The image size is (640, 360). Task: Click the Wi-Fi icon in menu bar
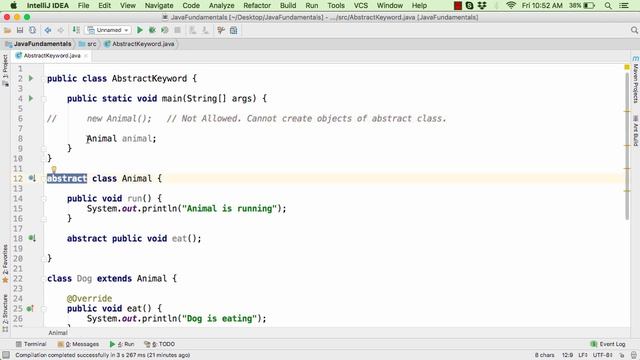511,6
